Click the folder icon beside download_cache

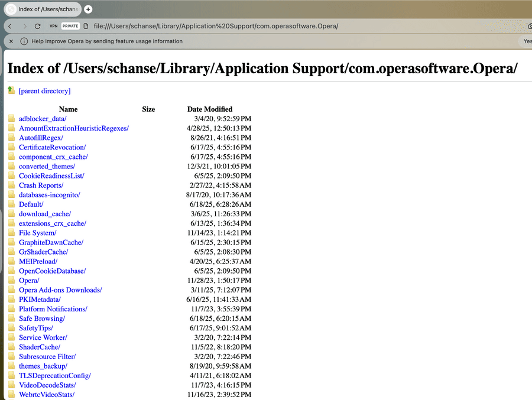(x=12, y=213)
